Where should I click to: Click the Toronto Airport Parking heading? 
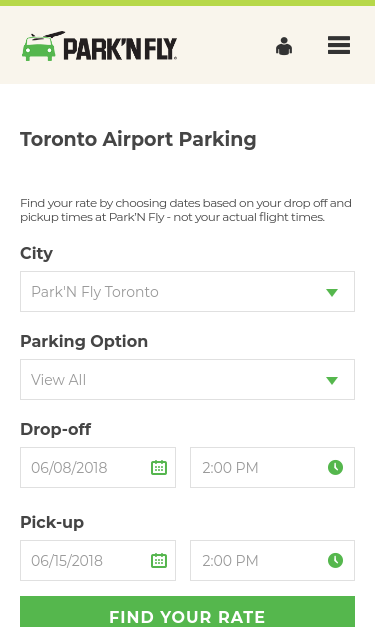[x=138, y=140]
